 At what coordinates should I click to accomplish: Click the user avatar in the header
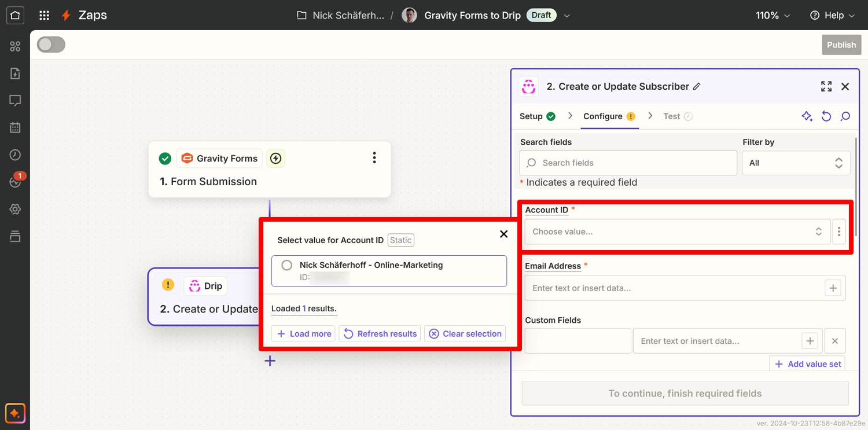(x=409, y=16)
